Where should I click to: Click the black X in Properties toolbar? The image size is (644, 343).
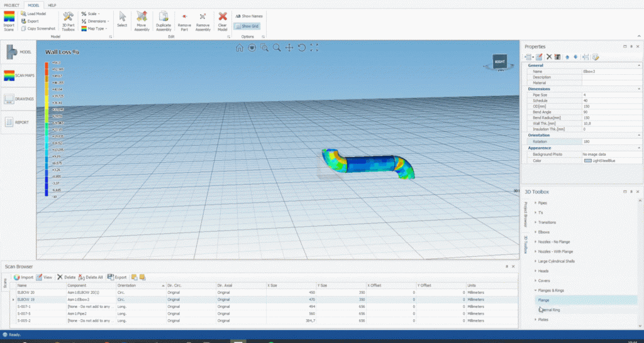pos(548,57)
